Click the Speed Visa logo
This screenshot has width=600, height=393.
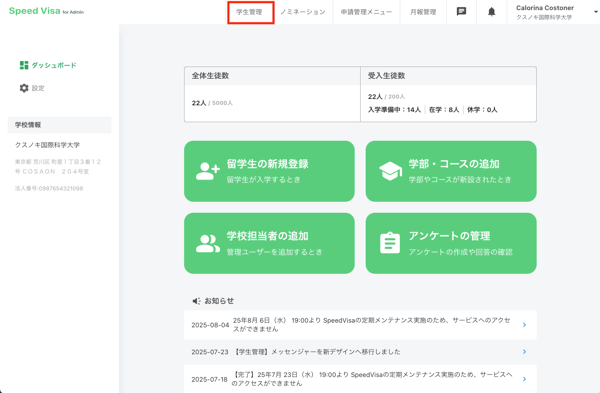tap(46, 11)
